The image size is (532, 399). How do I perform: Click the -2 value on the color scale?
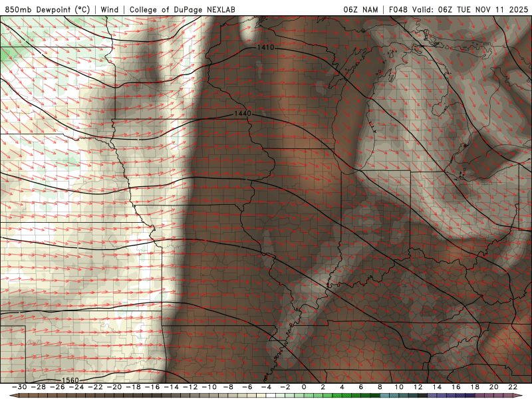[285, 387]
